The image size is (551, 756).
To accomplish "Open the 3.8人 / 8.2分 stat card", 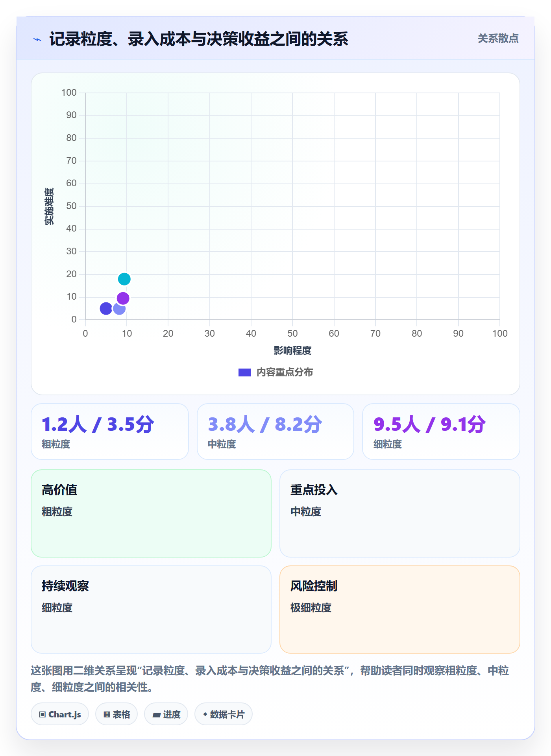I will (x=275, y=432).
